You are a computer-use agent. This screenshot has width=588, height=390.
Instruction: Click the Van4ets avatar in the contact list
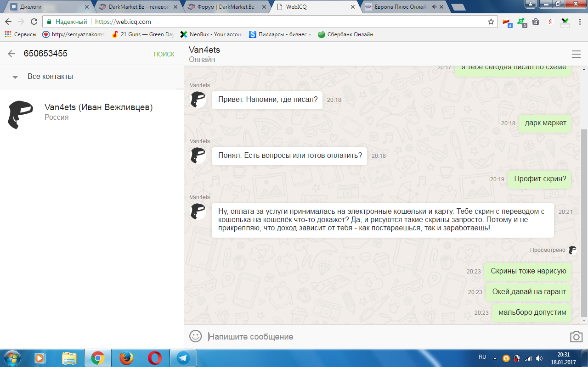point(21,114)
